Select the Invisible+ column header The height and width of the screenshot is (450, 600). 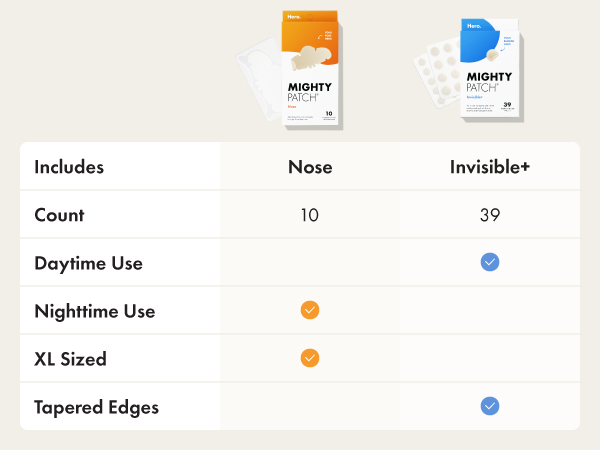(490, 167)
